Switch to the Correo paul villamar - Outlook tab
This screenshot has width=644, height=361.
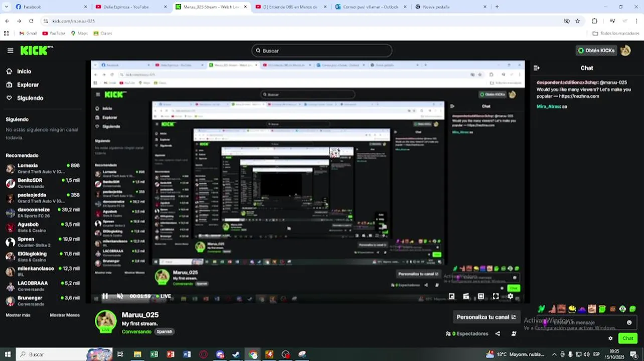tap(371, 7)
